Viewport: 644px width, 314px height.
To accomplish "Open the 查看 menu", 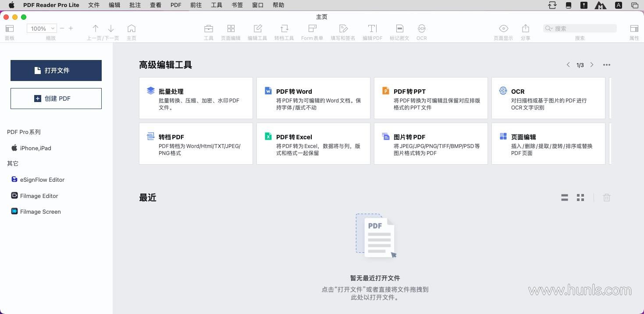I will pos(156,5).
